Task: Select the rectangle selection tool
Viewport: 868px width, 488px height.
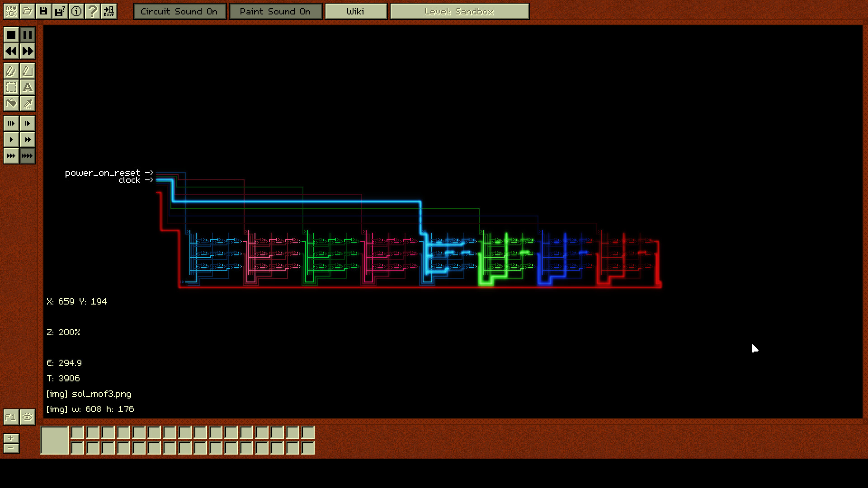Action: [x=11, y=88]
